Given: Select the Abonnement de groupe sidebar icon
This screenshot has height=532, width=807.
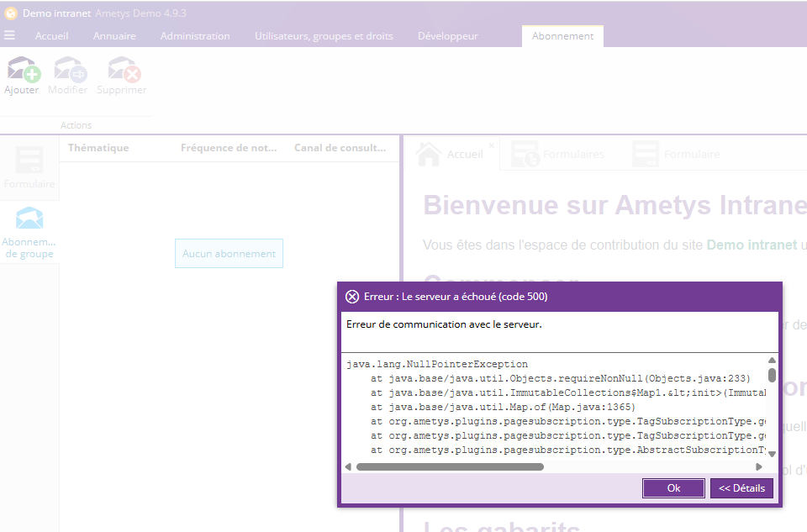Looking at the screenshot, I should pyautogui.click(x=29, y=220).
